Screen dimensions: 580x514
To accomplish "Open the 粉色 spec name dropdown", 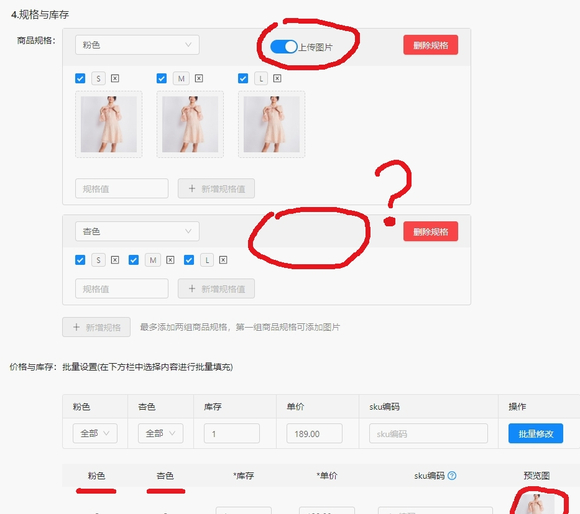I will click(137, 45).
